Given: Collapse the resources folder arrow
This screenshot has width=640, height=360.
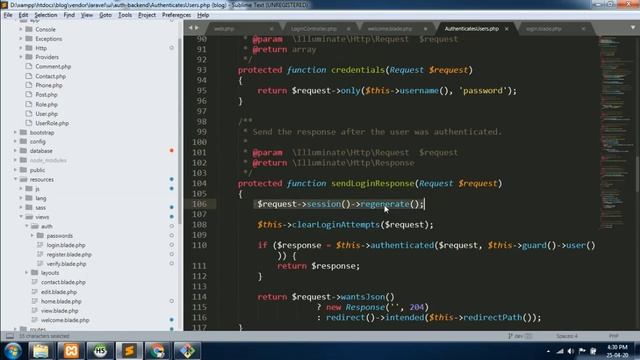Looking at the screenshot, I should pos(16,180).
